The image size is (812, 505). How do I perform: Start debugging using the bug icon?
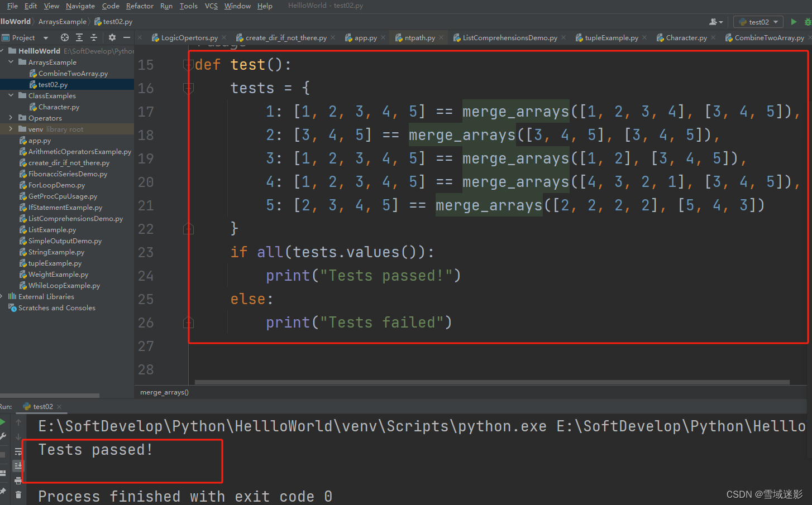808,21
